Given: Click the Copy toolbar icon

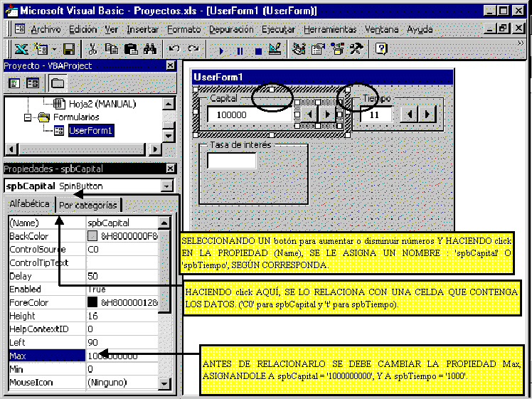Looking at the screenshot, I should tap(112, 50).
